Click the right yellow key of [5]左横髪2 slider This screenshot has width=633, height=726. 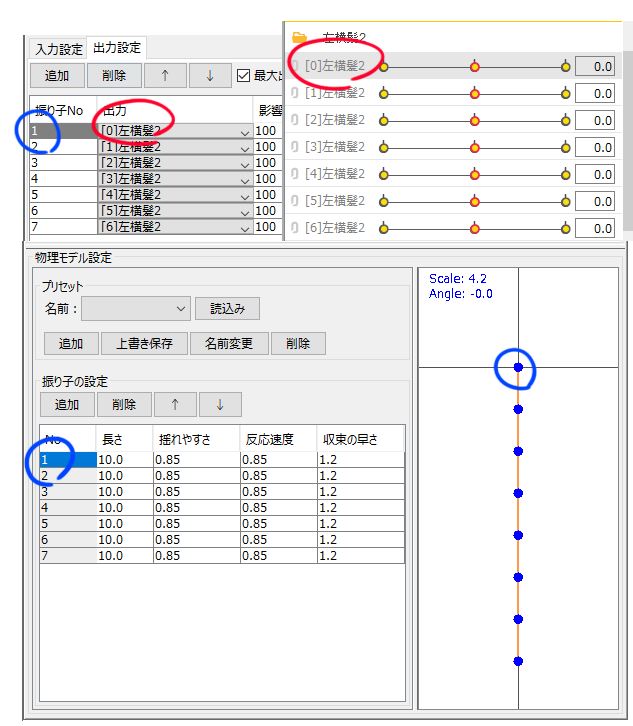(x=565, y=202)
